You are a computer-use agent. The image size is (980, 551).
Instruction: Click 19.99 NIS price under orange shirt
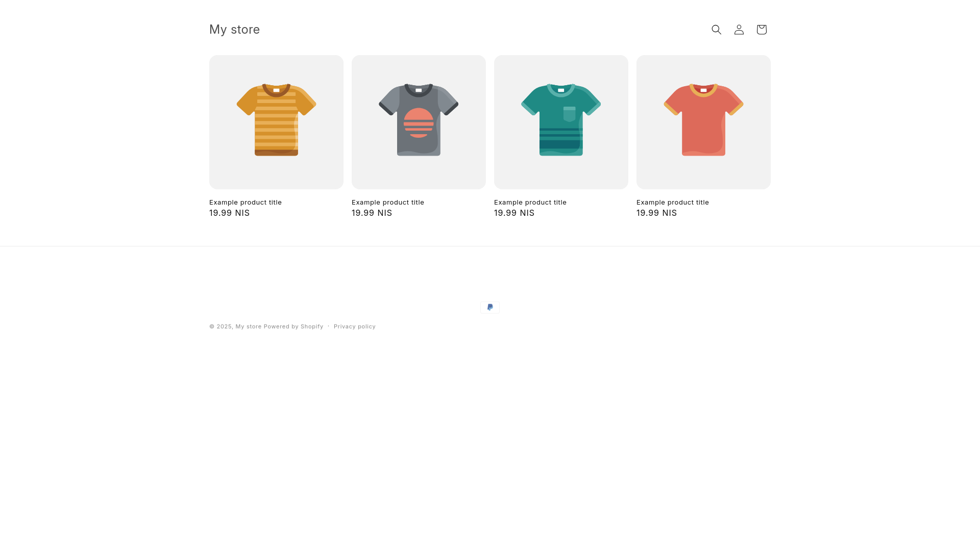pyautogui.click(x=230, y=213)
